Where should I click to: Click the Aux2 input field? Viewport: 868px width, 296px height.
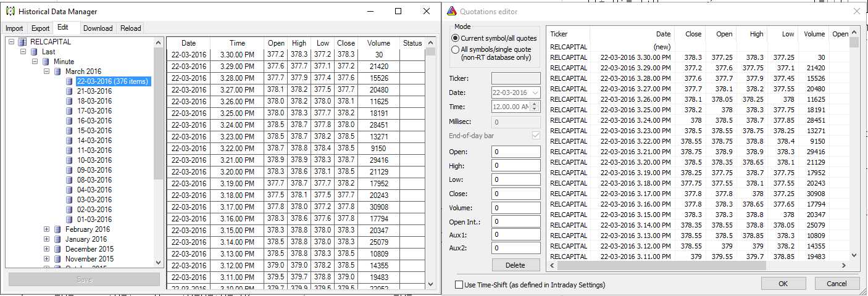[515, 248]
